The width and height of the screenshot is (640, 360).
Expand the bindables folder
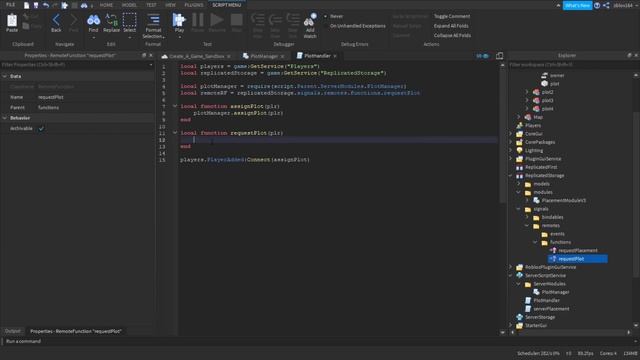tap(527, 217)
